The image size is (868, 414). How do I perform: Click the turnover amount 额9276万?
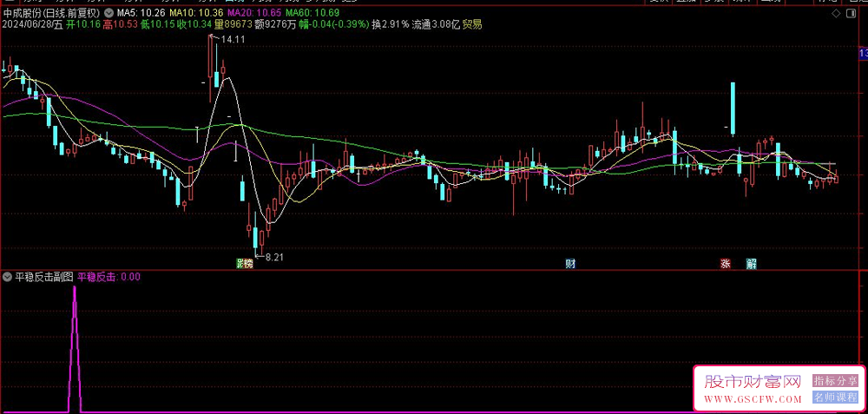(x=274, y=23)
